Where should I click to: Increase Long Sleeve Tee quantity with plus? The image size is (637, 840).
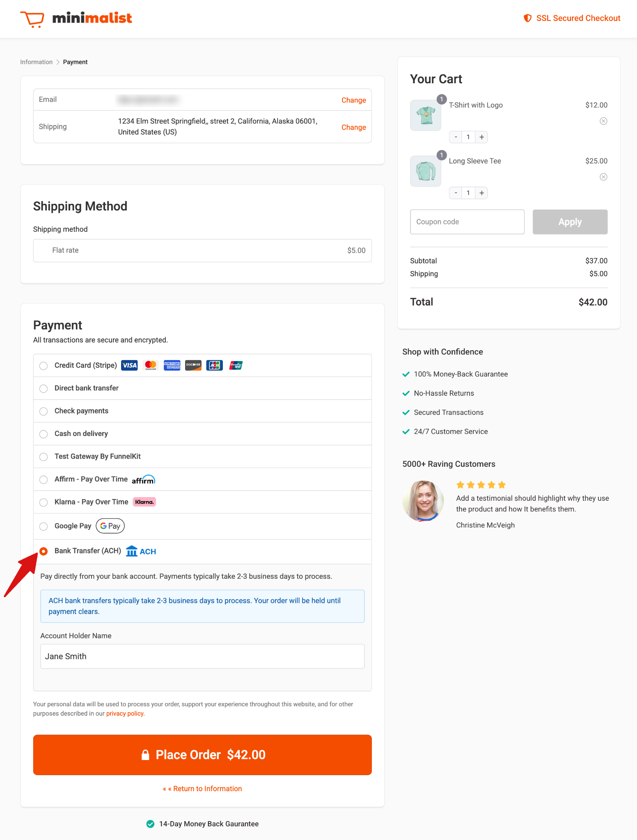click(481, 193)
